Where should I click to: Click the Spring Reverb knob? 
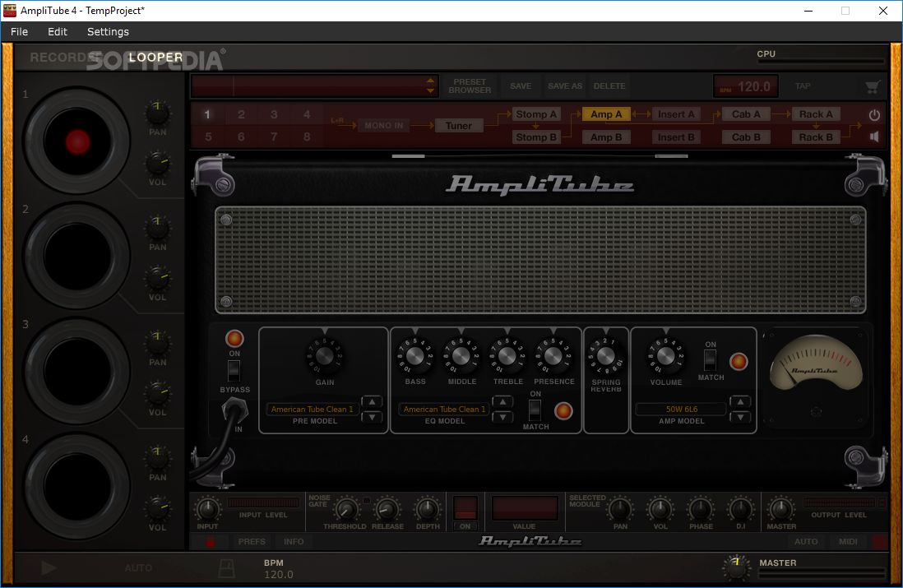[x=605, y=356]
